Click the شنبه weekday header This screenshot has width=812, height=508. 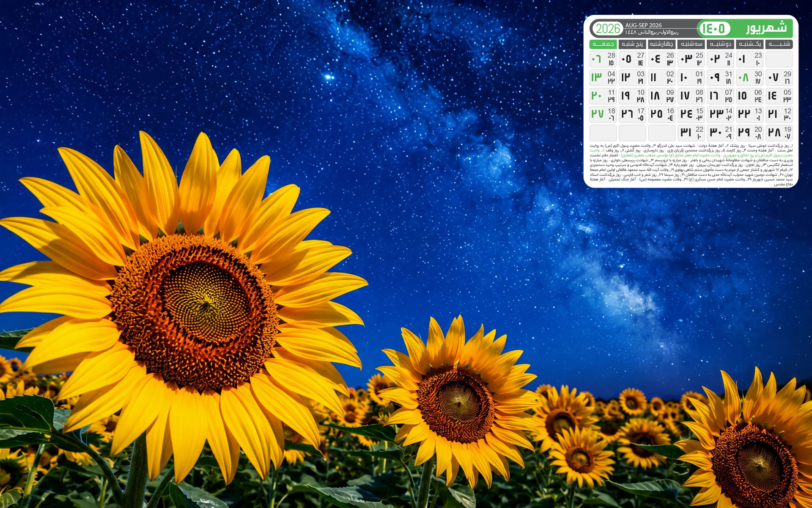pyautogui.click(x=779, y=44)
